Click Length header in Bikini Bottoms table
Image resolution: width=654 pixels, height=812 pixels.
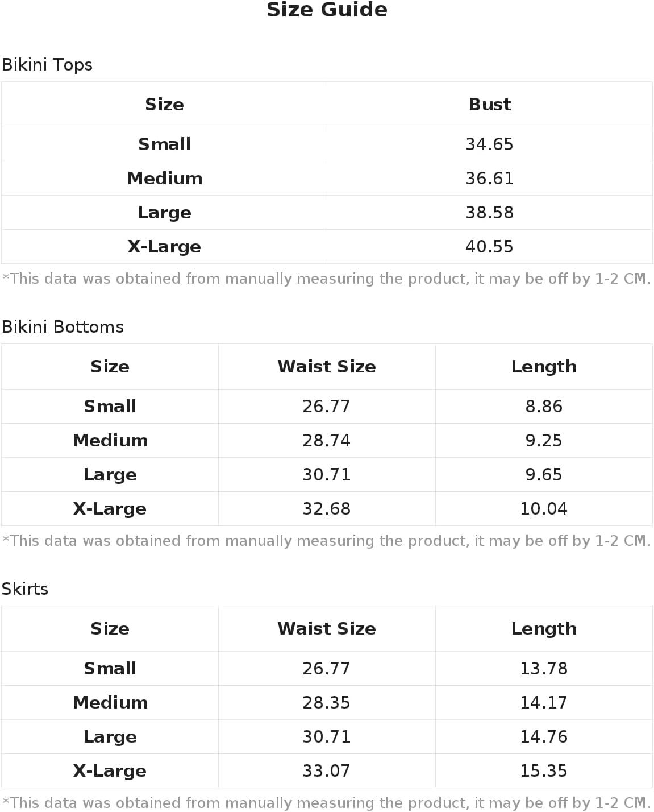pos(544,367)
